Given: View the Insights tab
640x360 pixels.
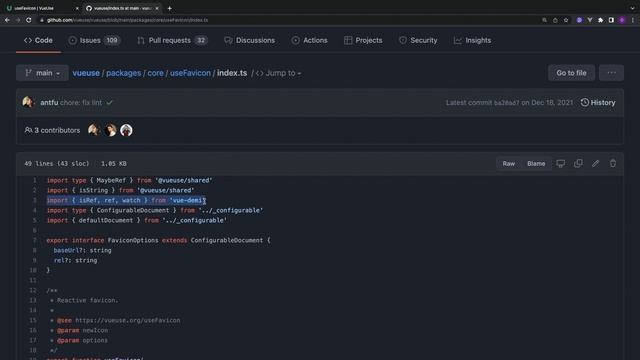Looking at the screenshot, I should click(x=472, y=40).
